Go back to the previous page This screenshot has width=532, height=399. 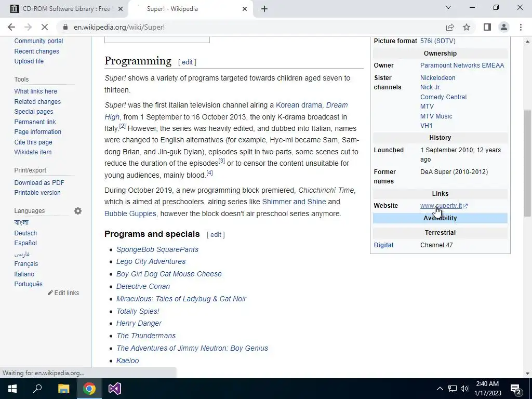(11, 27)
